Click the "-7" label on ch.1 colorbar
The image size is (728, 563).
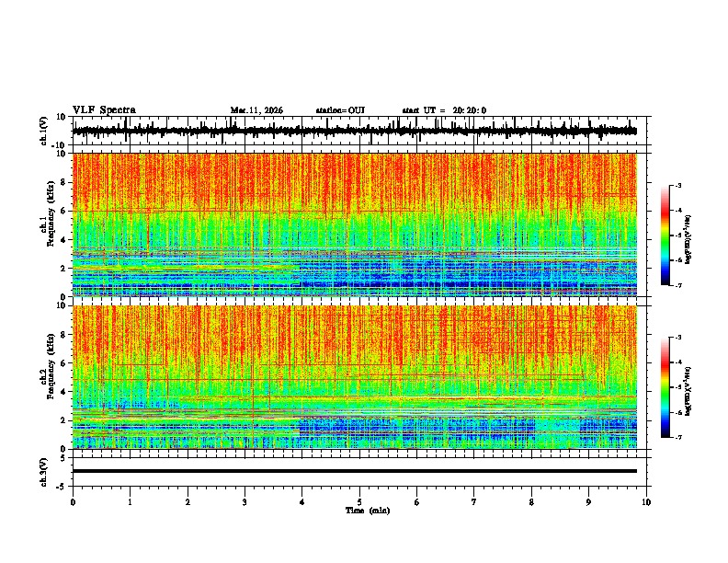[x=678, y=285]
